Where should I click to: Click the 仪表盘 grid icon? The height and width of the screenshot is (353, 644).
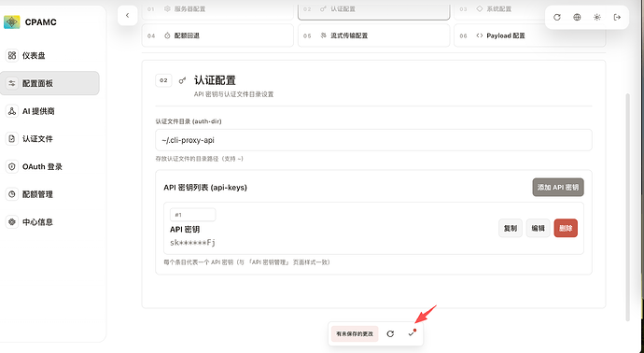coord(12,55)
